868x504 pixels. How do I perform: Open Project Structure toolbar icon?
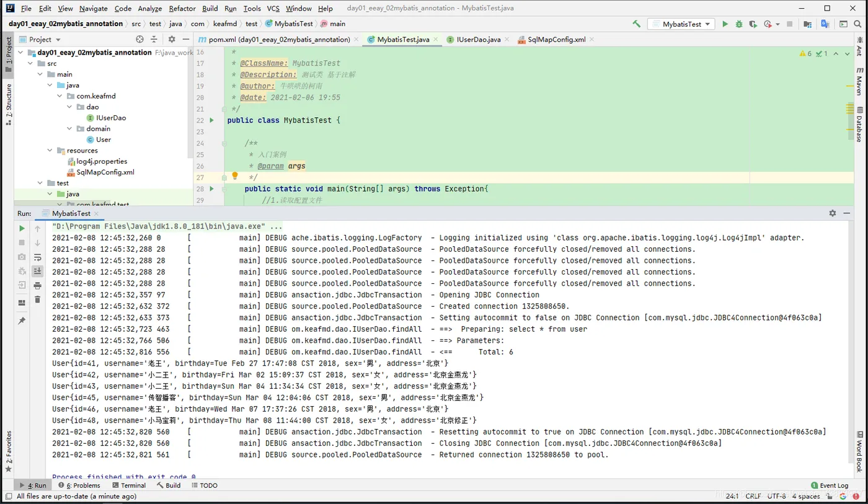[807, 24]
